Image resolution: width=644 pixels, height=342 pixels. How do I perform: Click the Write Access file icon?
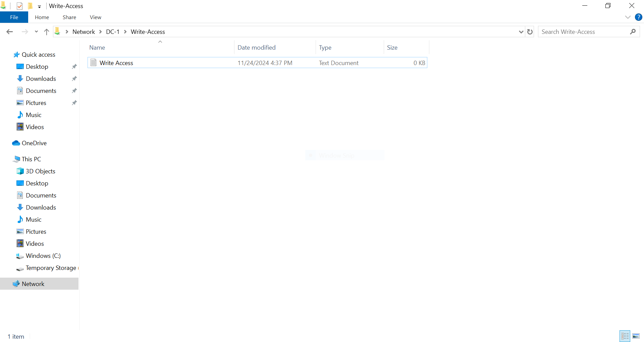94,63
